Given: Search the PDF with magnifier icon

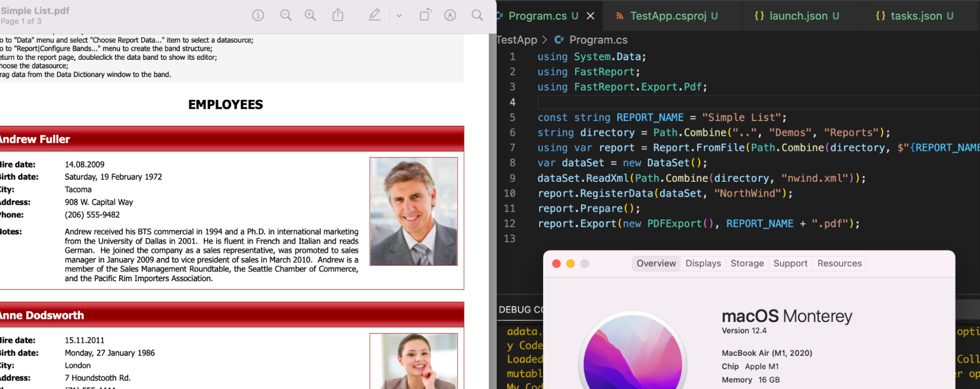Looking at the screenshot, I should [x=477, y=15].
